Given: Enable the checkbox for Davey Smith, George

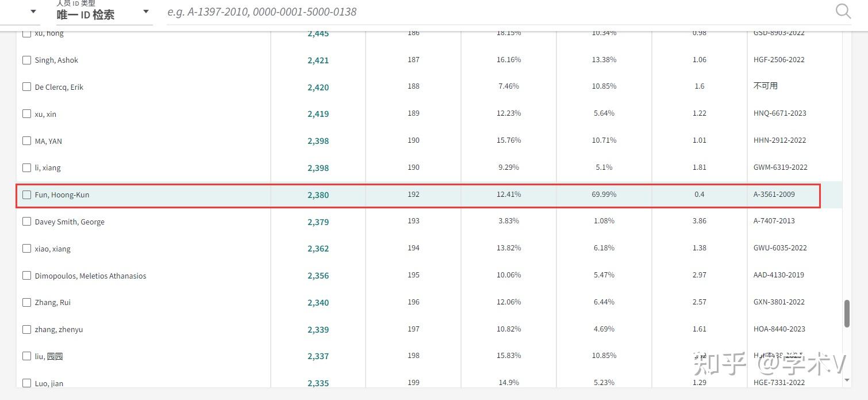Looking at the screenshot, I should click(x=26, y=222).
